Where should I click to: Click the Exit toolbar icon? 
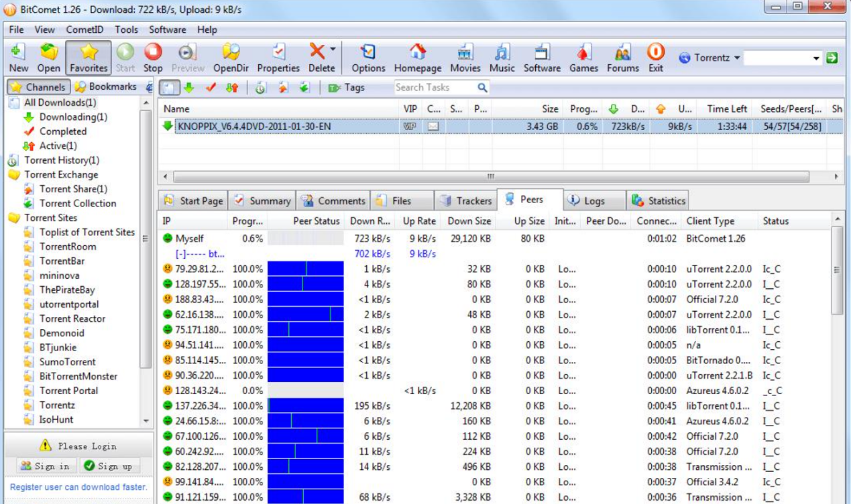tap(656, 58)
